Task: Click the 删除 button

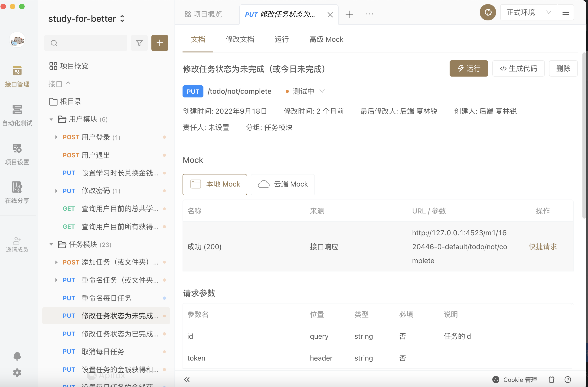Action: pos(563,68)
